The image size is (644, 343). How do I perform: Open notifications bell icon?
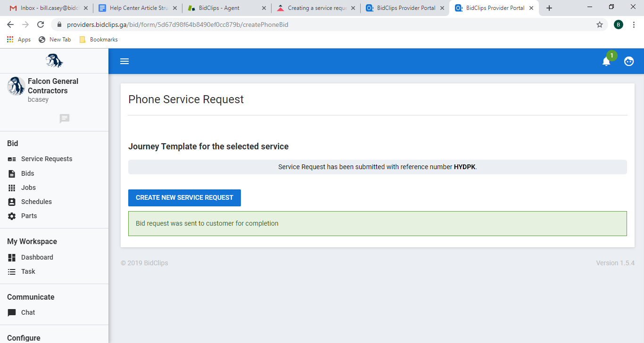pos(606,61)
